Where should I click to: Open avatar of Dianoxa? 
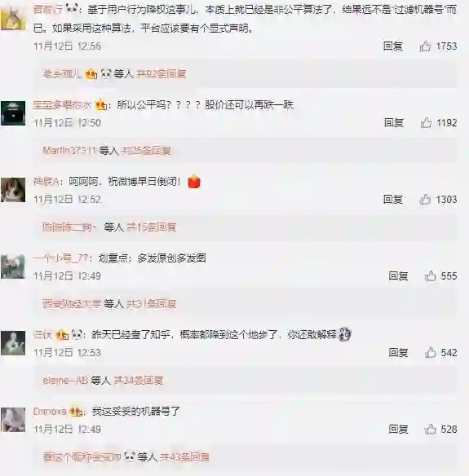click(x=13, y=420)
